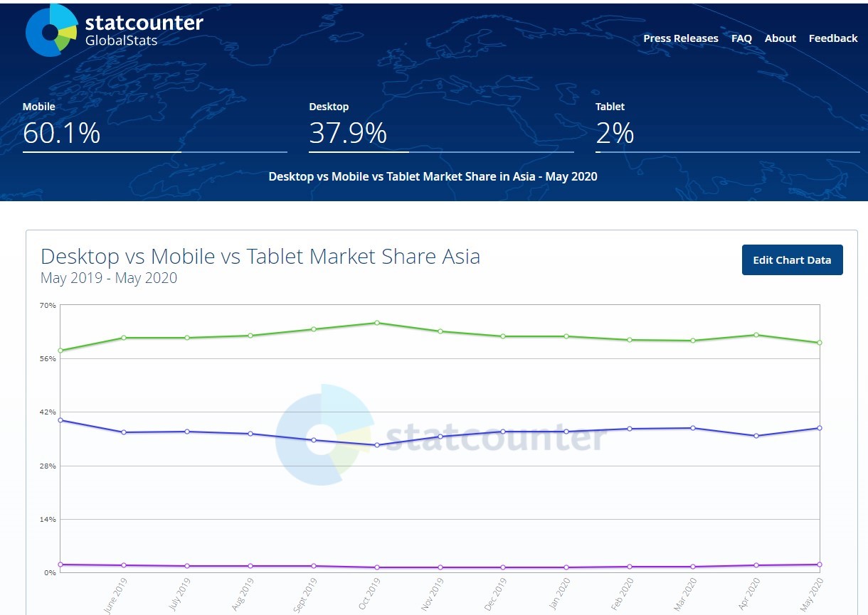Click the statcounter pie logo icon
Screen dimensions: 868x615
click(51, 31)
